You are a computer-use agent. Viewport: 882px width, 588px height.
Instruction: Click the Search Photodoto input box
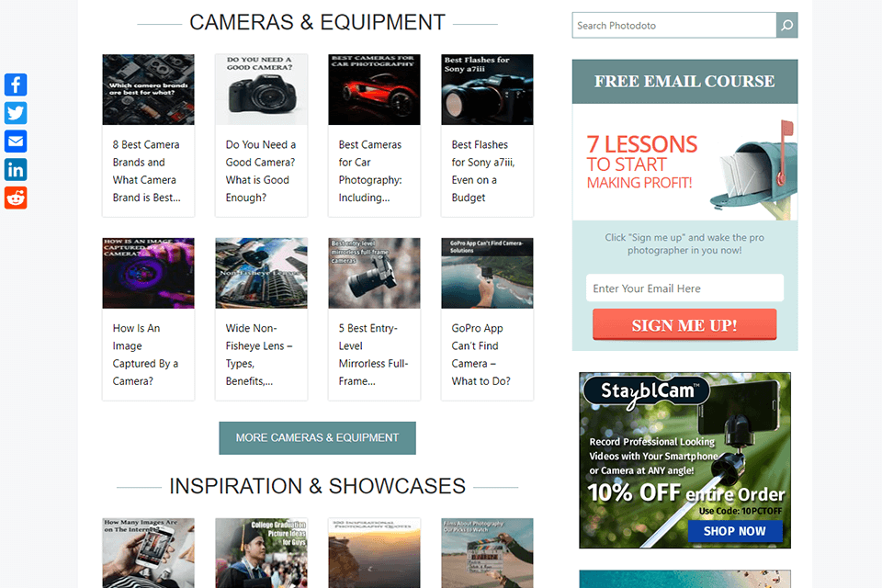click(673, 25)
